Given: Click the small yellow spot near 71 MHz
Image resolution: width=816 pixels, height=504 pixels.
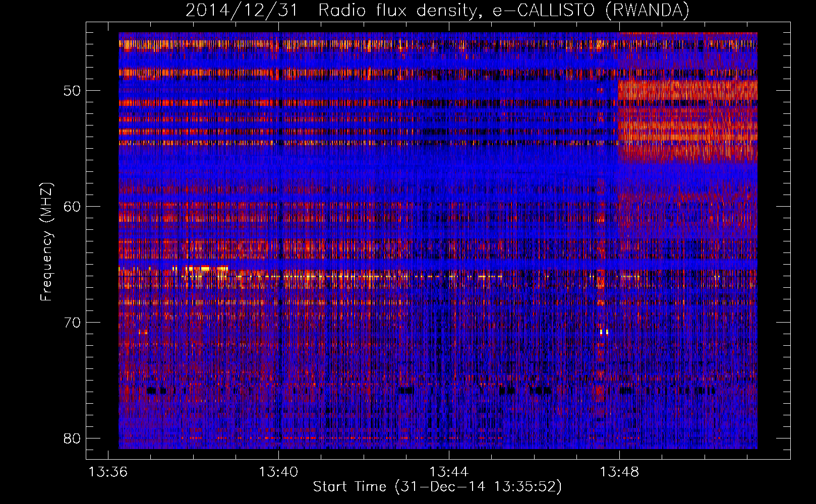Looking at the screenshot, I should (604, 332).
